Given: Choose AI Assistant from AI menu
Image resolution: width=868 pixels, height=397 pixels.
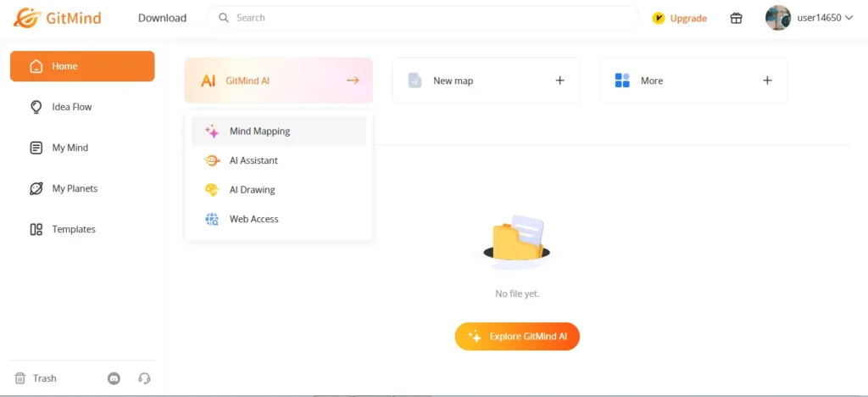Looking at the screenshot, I should [278, 160].
